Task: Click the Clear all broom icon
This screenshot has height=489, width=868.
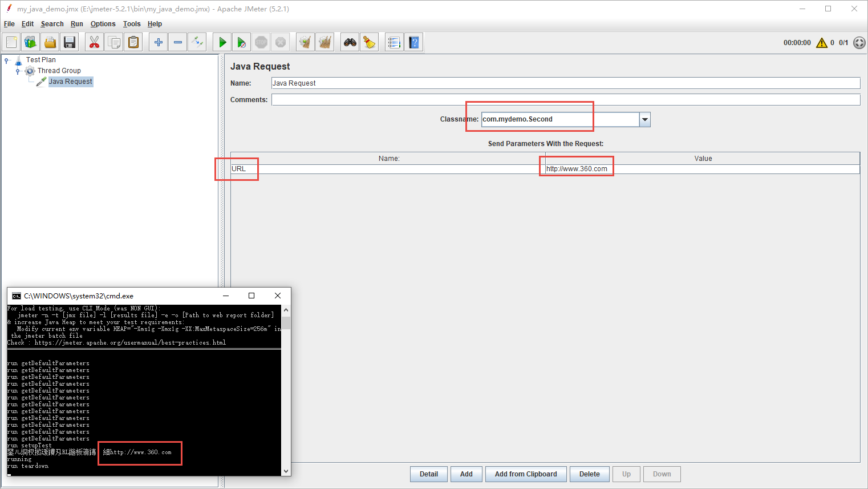Action: point(325,42)
